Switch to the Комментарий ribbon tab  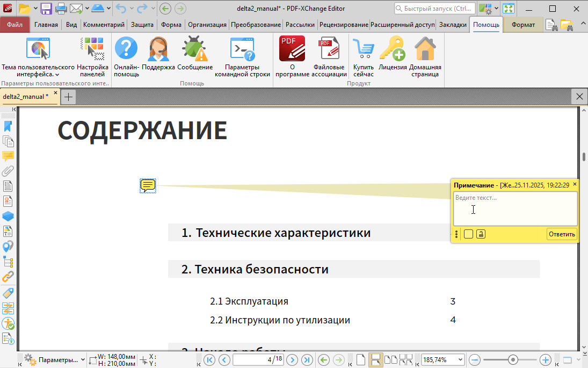point(104,25)
